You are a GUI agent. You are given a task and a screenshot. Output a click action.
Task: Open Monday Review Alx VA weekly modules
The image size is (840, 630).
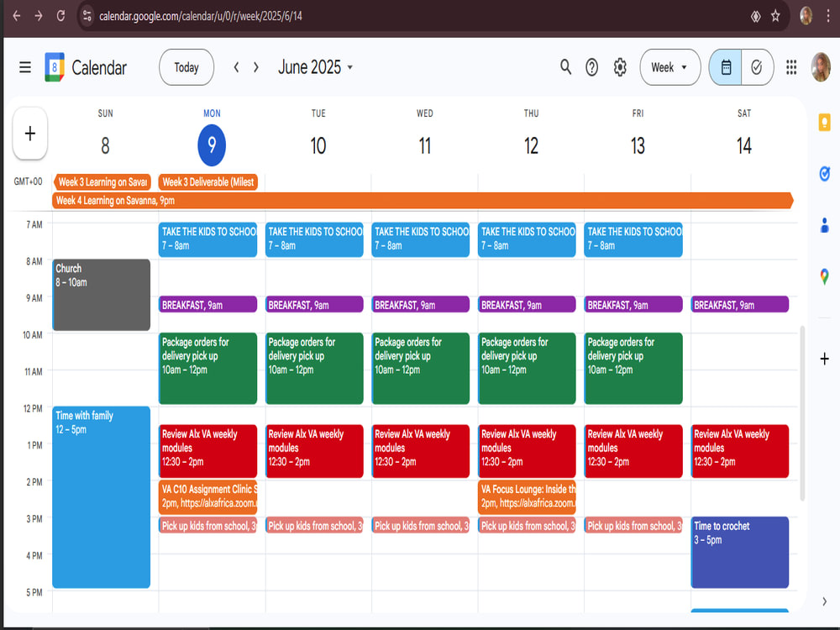(207, 451)
